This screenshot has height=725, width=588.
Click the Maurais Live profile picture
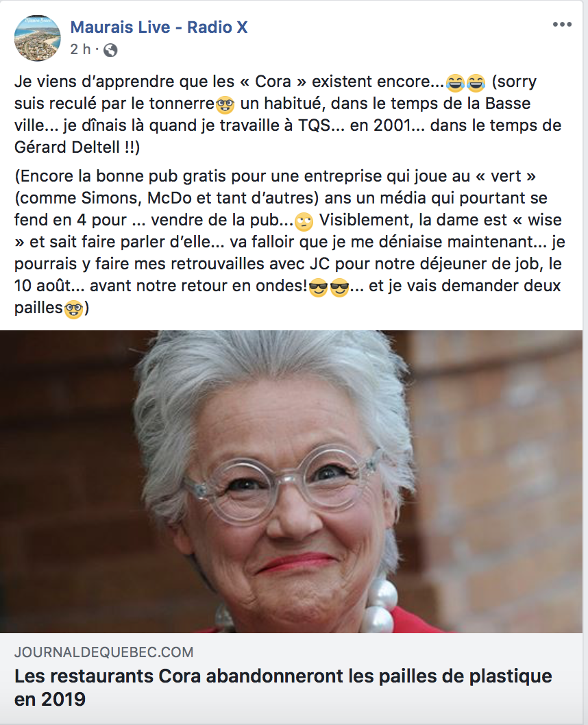click(38, 38)
